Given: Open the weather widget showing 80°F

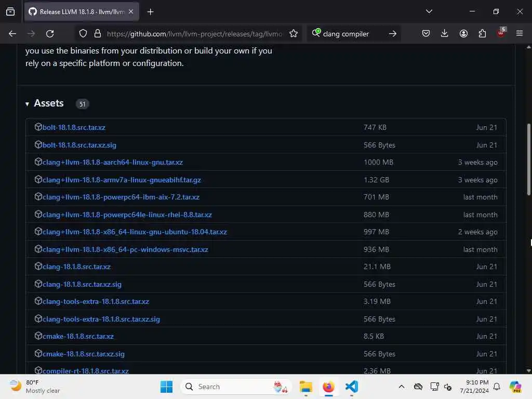Looking at the screenshot, I should pyautogui.click(x=35, y=387).
